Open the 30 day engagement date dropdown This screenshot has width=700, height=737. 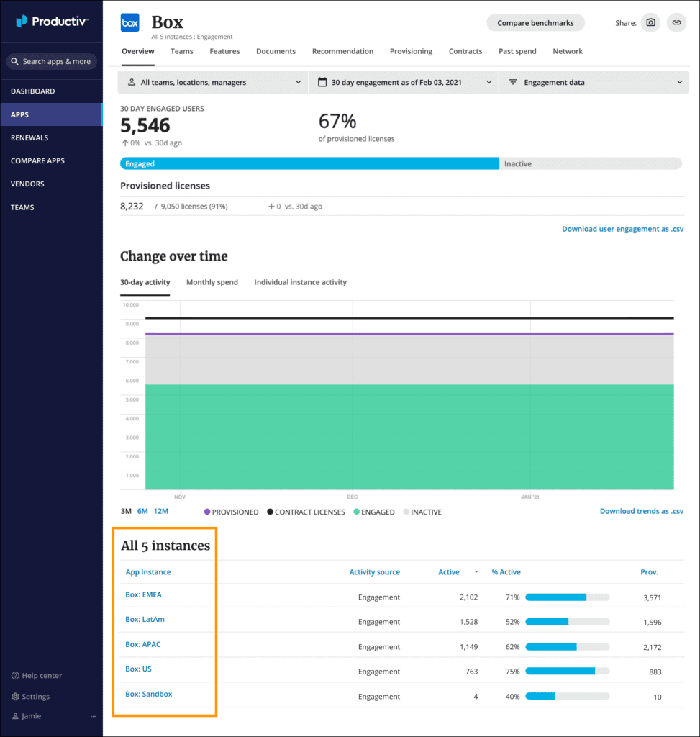tap(404, 82)
